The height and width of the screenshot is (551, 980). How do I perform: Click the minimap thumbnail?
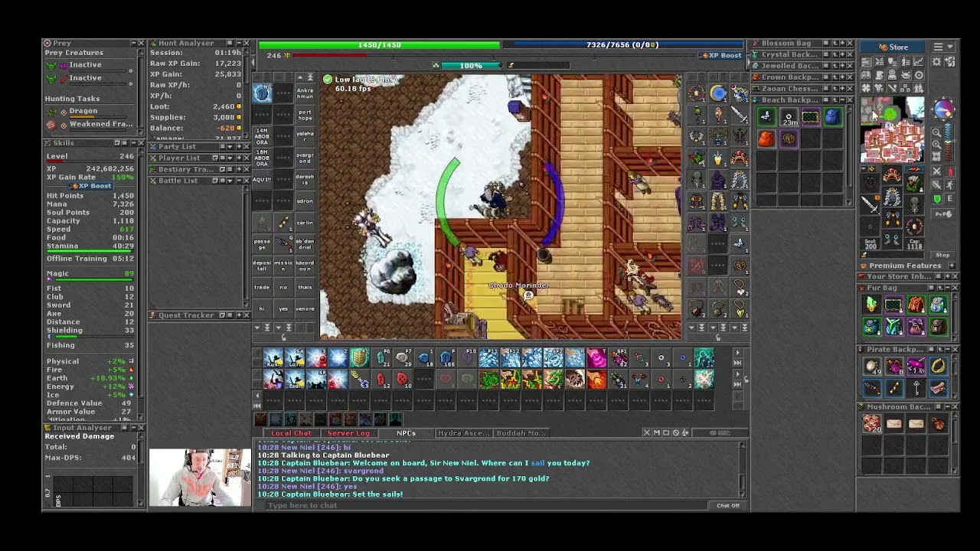(x=892, y=129)
